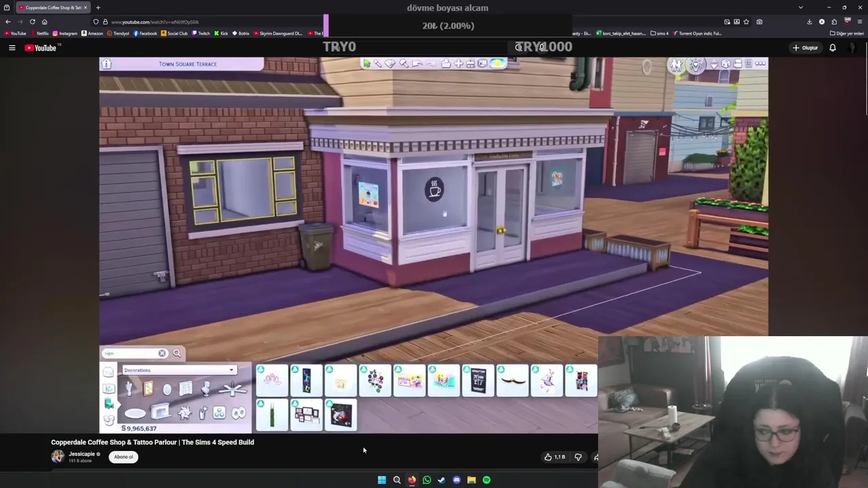
Task: Pick the colorful buttons wall decor thumbnail
Action: 375,380
